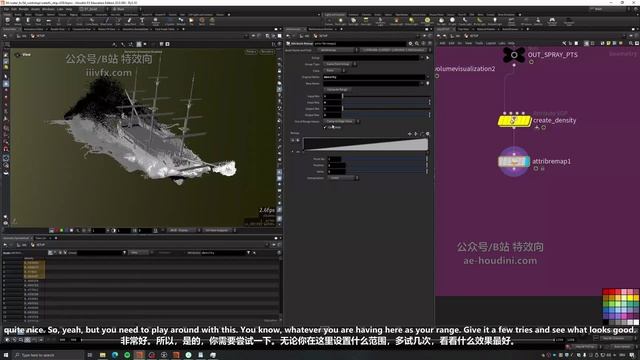Viewport: 640px width, 360px height.
Task: Open the desktop selector dropdown in menu bar
Action: coord(93,9)
